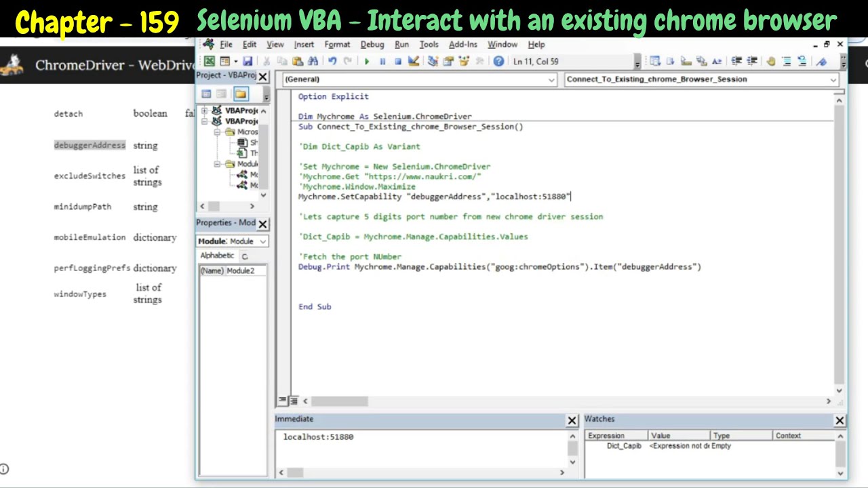Open the Edit menu
Image resolution: width=868 pixels, height=488 pixels.
point(250,45)
